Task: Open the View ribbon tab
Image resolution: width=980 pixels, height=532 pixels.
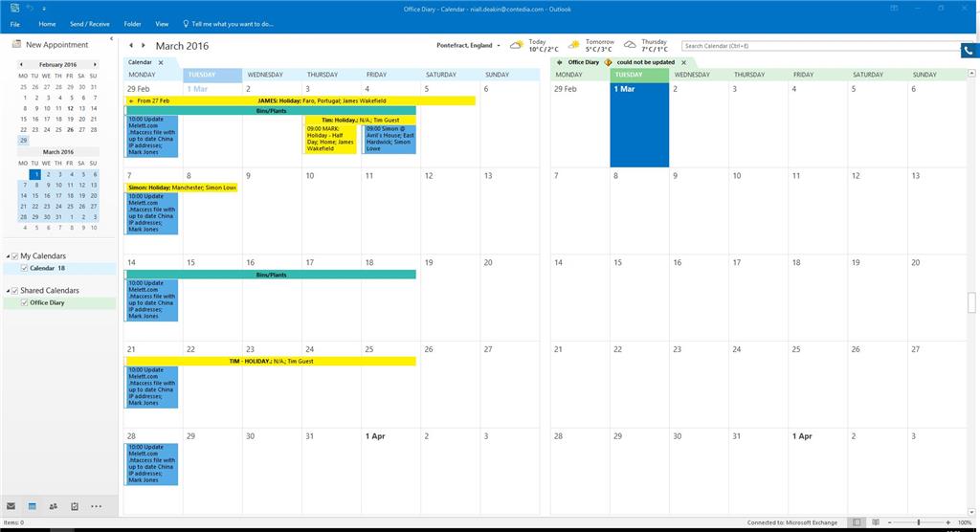Action: (162, 24)
